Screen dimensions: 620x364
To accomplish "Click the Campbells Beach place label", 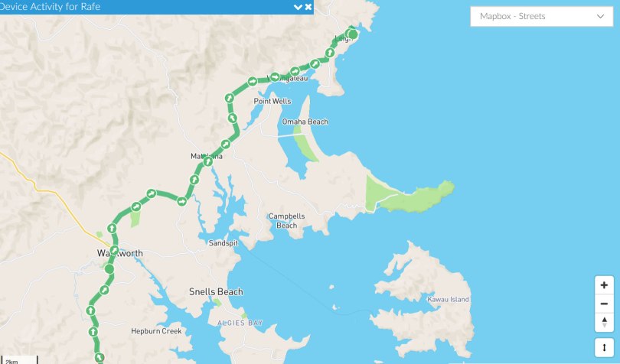I will (x=287, y=221).
